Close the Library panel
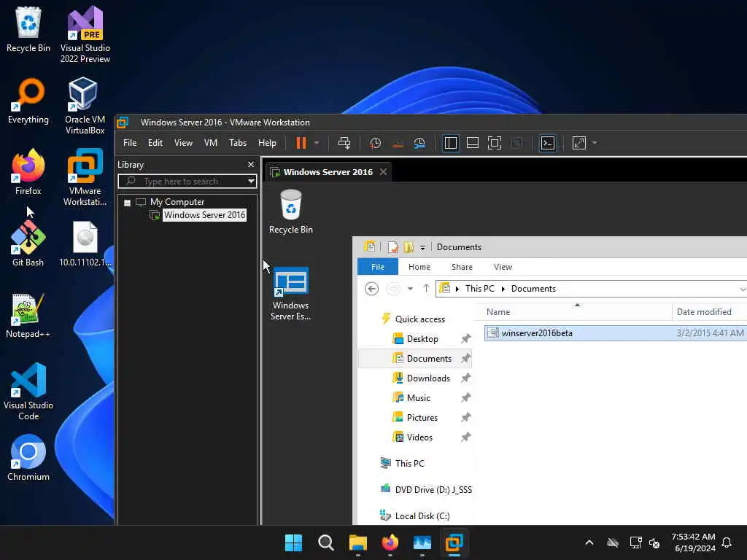 (251, 164)
